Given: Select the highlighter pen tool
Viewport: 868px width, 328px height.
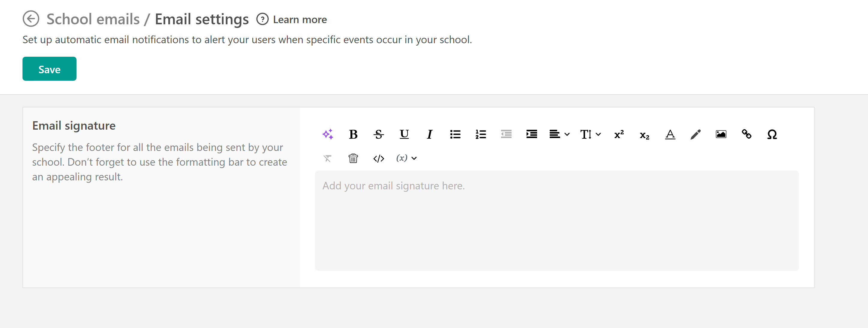Looking at the screenshot, I should point(695,134).
